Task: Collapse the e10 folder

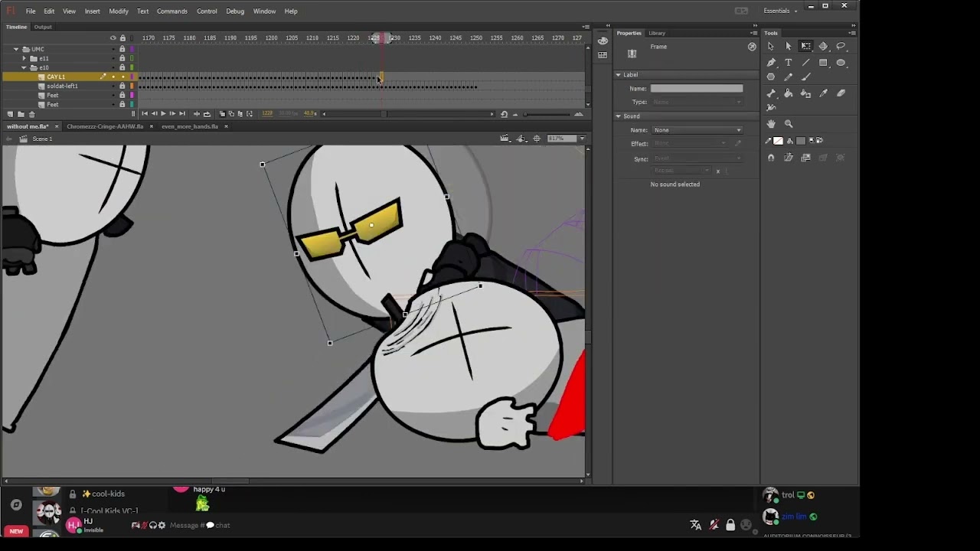Action: click(24, 67)
